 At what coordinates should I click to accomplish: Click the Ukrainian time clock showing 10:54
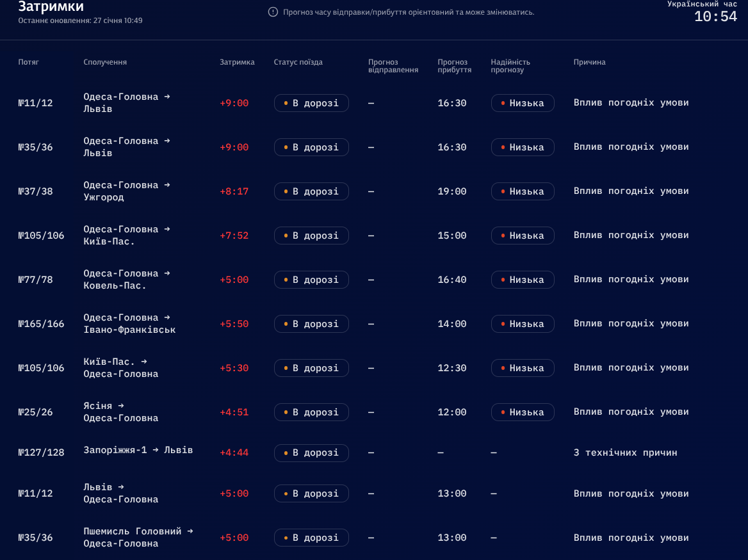[715, 17]
